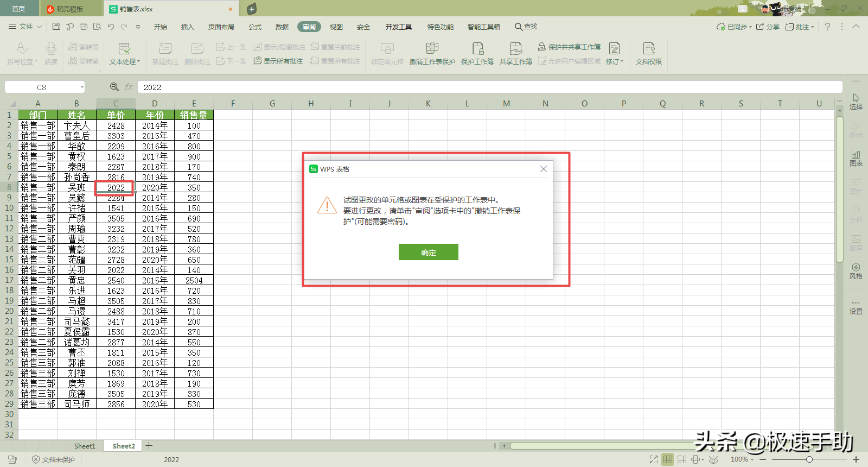Switch to the 数据 ribbon tab

click(282, 27)
